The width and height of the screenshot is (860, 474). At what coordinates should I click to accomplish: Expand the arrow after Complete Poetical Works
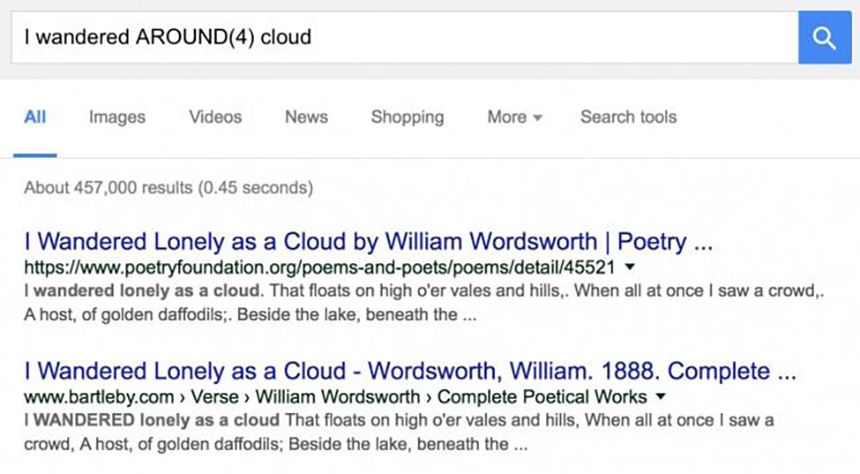pos(661,397)
